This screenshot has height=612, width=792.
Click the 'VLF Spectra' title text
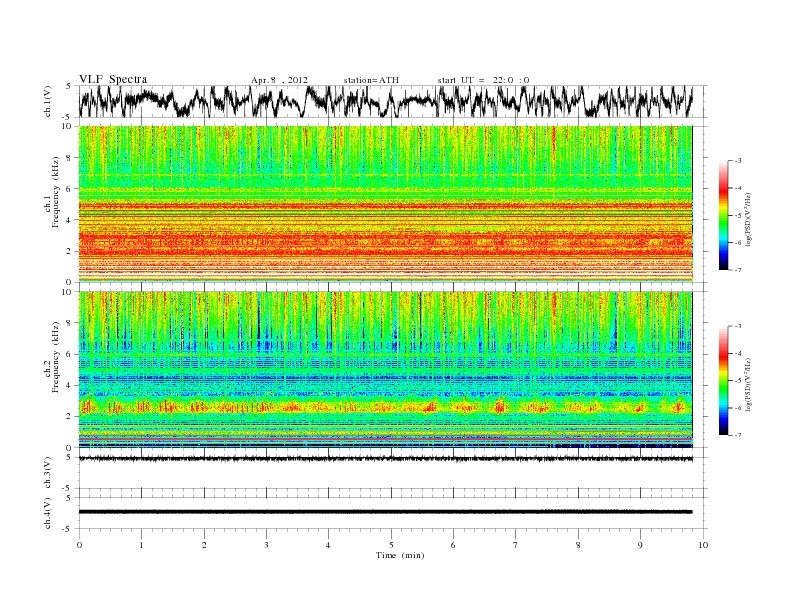[113, 79]
